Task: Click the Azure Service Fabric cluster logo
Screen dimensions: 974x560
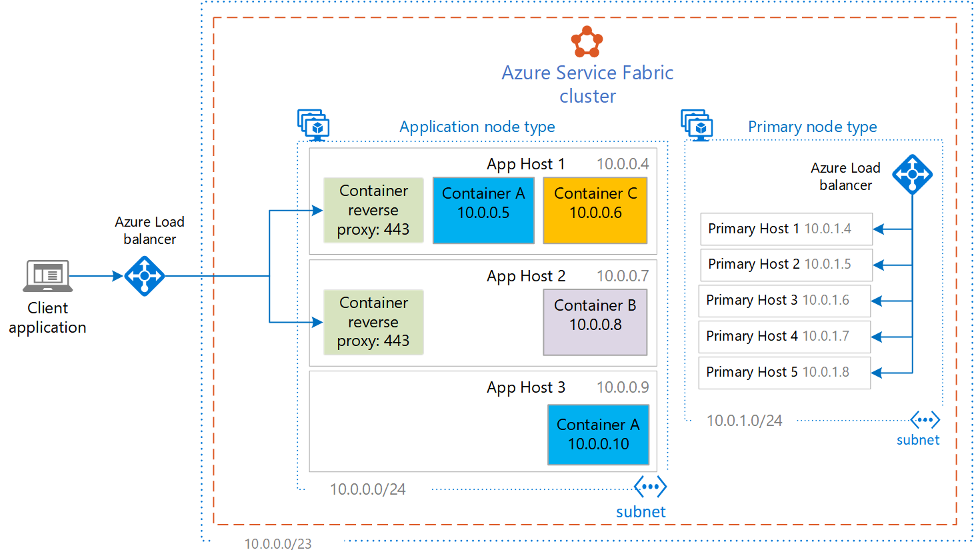Action: click(x=587, y=41)
